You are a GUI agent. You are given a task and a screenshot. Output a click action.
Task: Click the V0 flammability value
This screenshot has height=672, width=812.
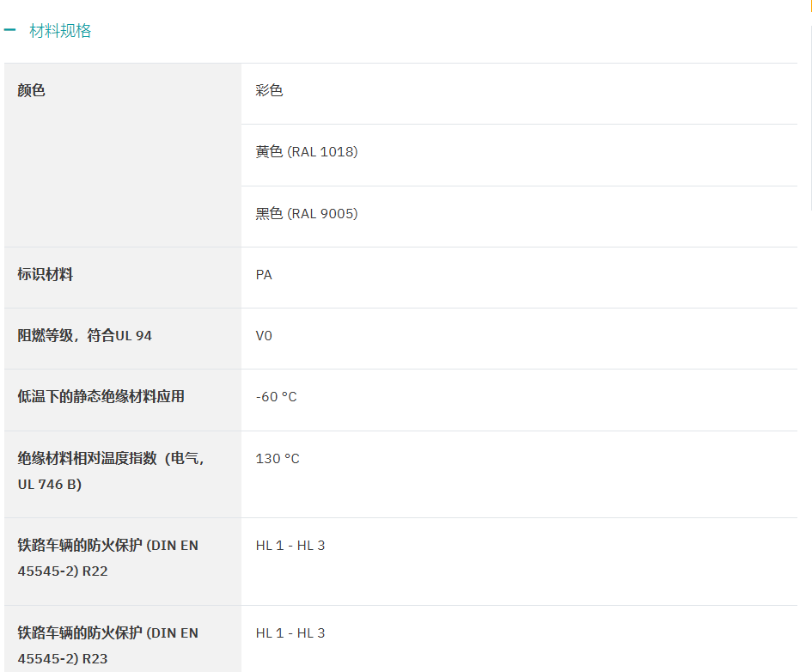click(264, 336)
